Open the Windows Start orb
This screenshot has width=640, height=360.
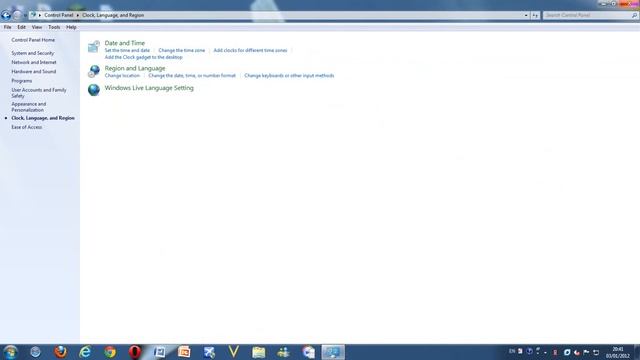click(x=11, y=352)
